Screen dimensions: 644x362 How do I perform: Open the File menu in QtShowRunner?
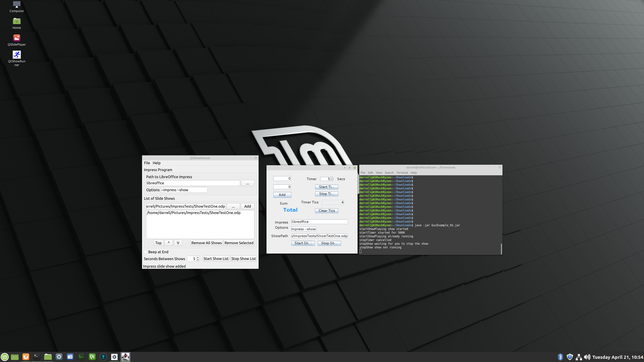pyautogui.click(x=147, y=163)
